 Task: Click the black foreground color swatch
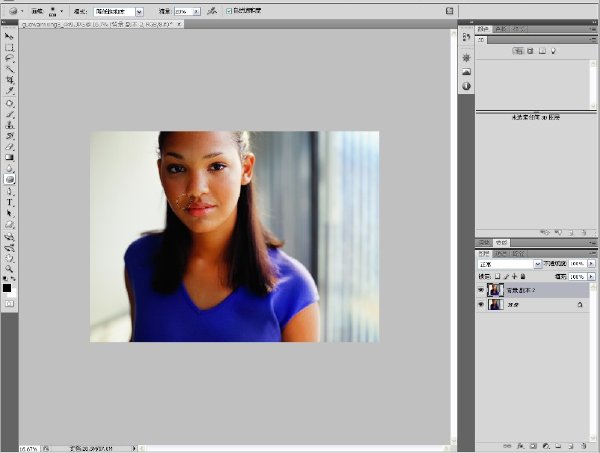click(x=7, y=288)
